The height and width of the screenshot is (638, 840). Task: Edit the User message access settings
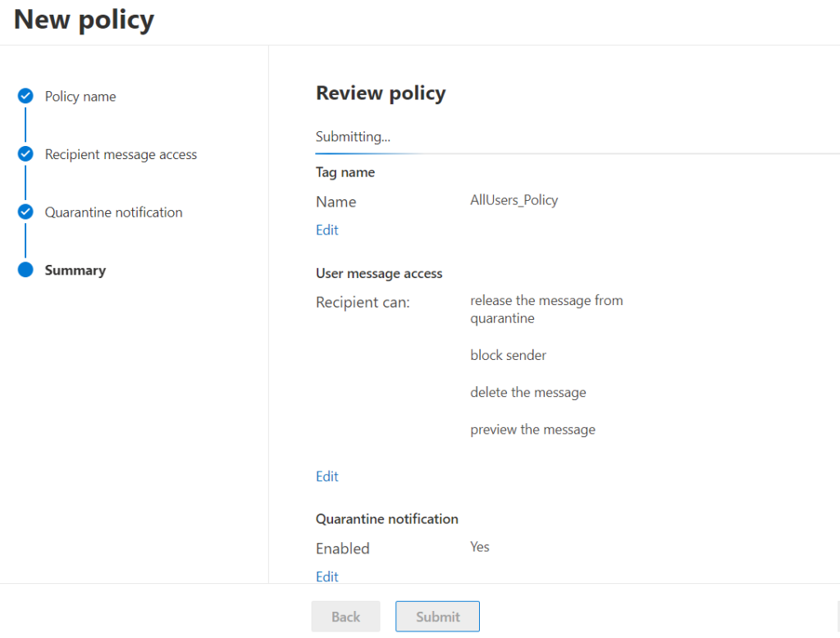pyautogui.click(x=326, y=476)
